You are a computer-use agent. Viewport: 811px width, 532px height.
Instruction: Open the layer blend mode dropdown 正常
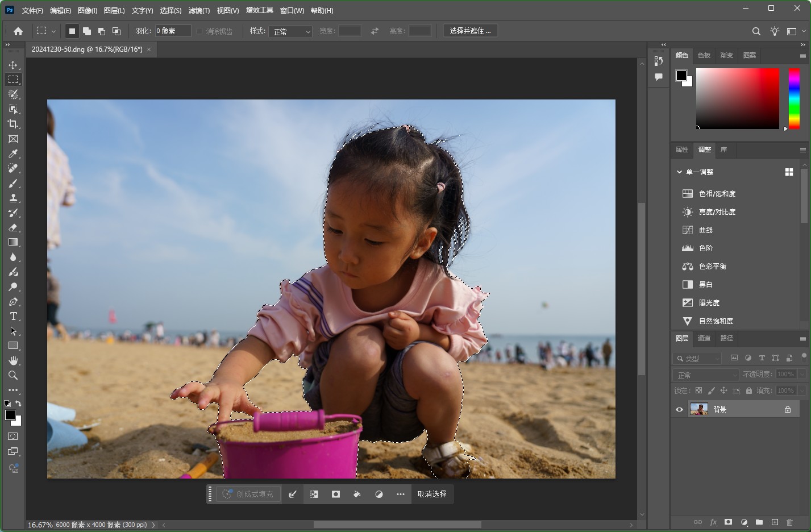click(x=705, y=375)
